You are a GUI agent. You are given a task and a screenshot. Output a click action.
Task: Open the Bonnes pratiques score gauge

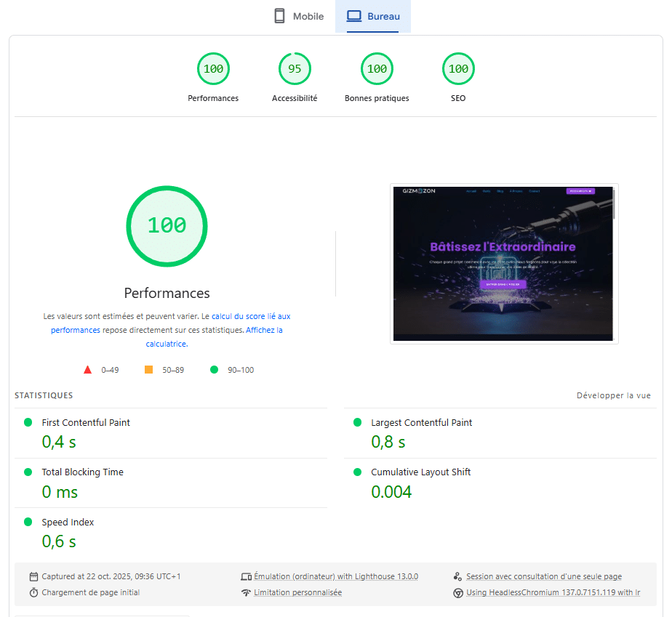pyautogui.click(x=377, y=69)
